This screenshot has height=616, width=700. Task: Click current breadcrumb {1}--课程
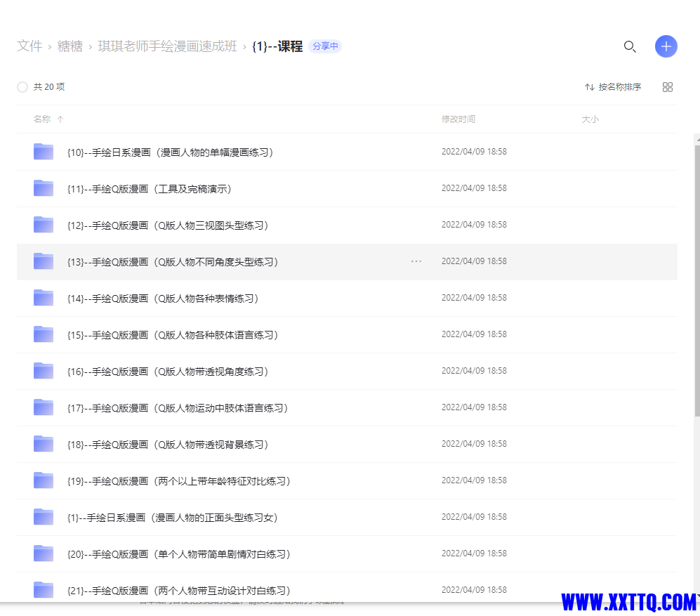coord(277,46)
